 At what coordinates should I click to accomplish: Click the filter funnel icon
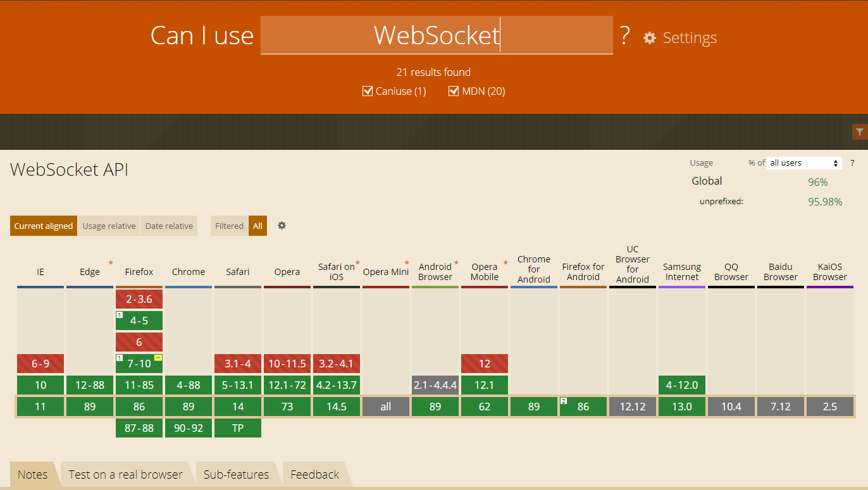point(859,132)
